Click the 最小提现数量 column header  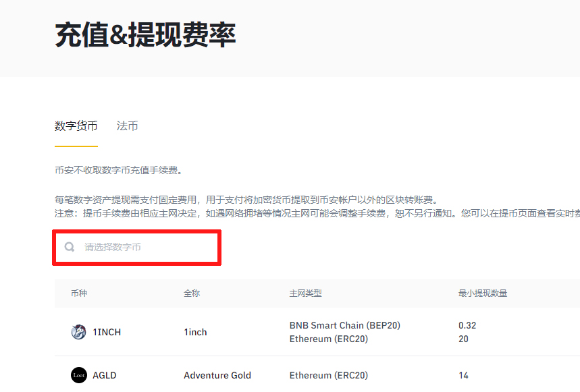tap(483, 293)
